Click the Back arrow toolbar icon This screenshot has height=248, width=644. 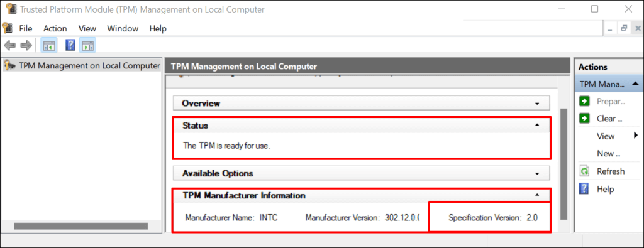(x=9, y=45)
